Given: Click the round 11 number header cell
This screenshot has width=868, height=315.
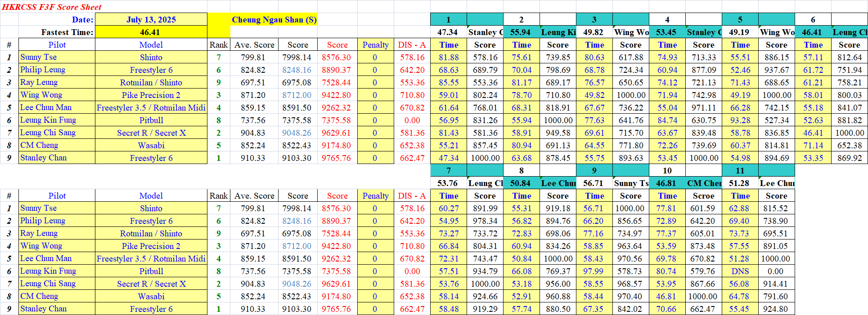Looking at the screenshot, I should (740, 170).
